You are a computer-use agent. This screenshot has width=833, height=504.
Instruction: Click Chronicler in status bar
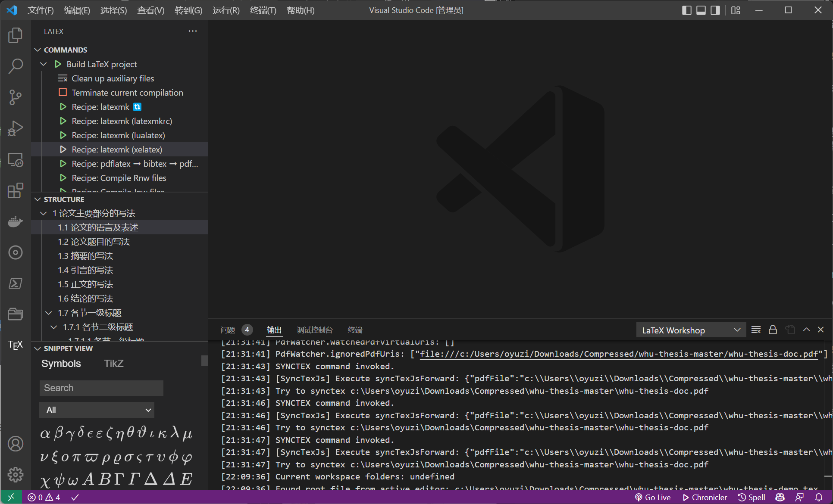705,497
